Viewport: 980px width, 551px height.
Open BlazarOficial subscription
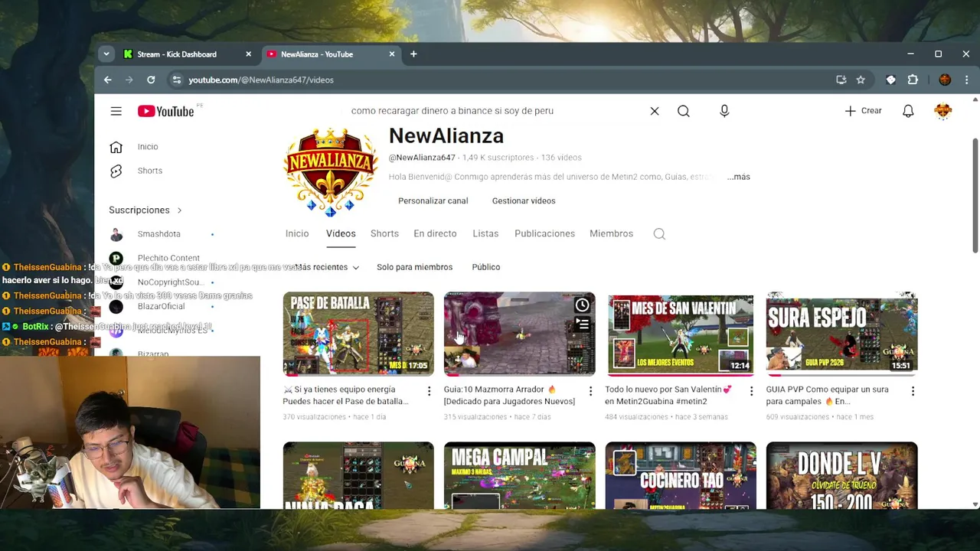point(161,306)
